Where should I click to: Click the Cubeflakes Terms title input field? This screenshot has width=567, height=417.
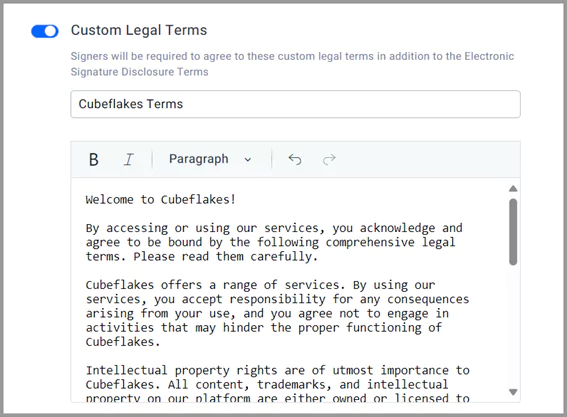tap(295, 104)
